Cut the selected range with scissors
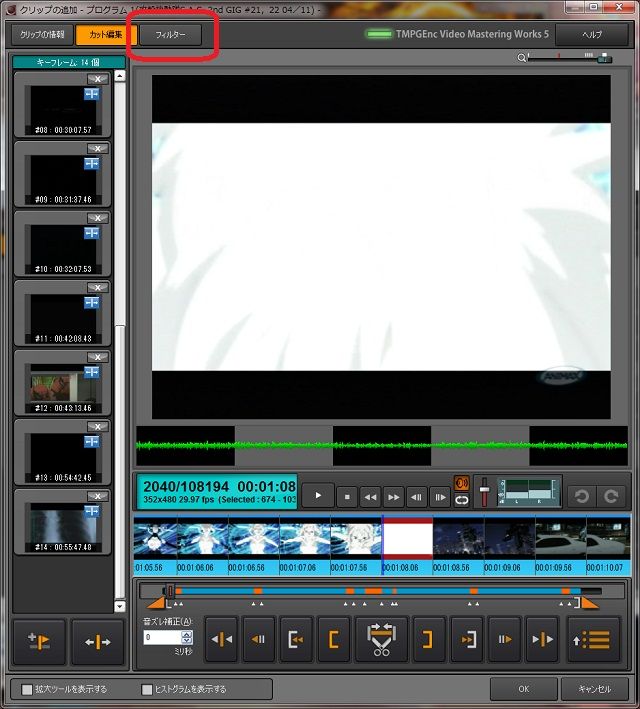The width and height of the screenshot is (640, 709). (x=381, y=639)
